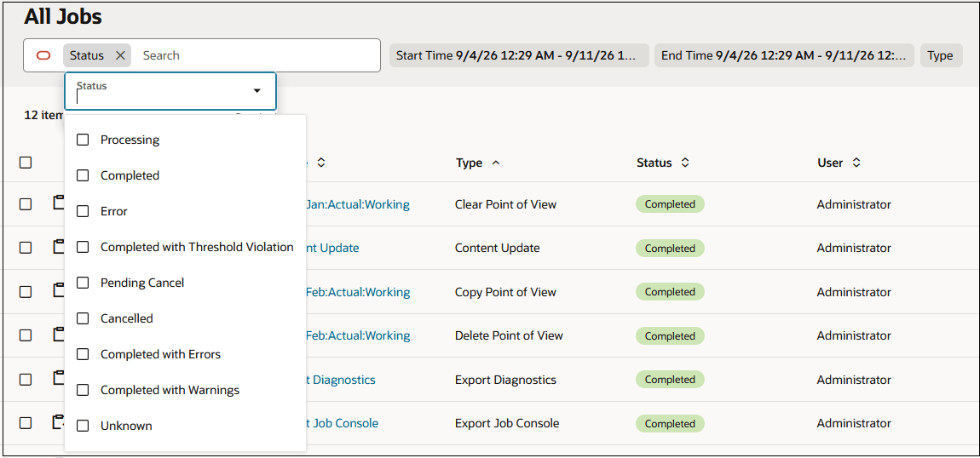Viewport: 980px width, 458px height.
Task: Click the sort arrows beside the hidden Name column
Action: click(x=320, y=163)
